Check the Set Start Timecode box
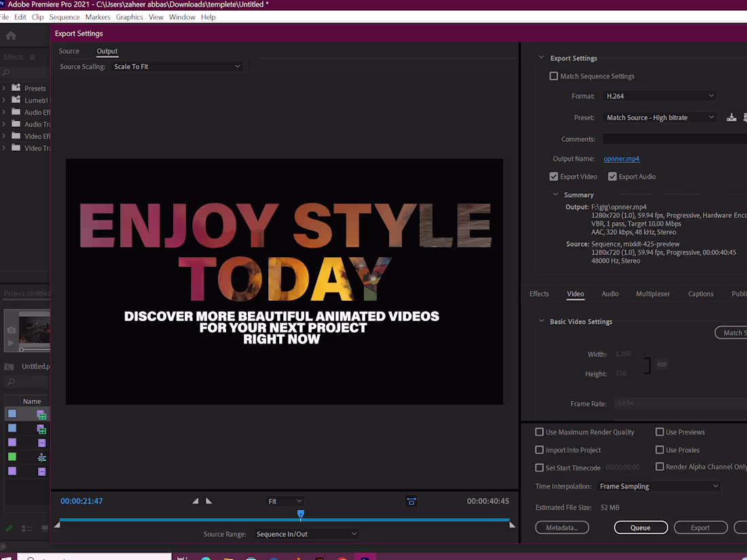The height and width of the screenshot is (560, 747). [x=539, y=468]
